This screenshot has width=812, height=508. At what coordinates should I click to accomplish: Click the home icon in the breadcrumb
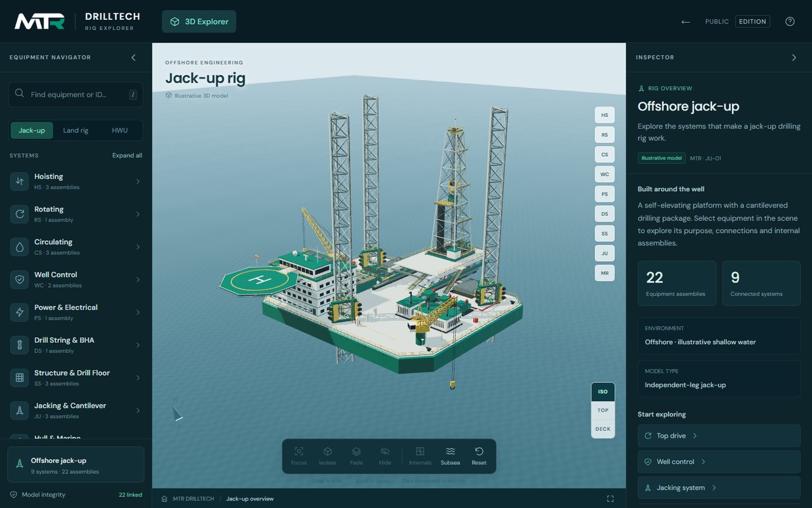pos(165,498)
